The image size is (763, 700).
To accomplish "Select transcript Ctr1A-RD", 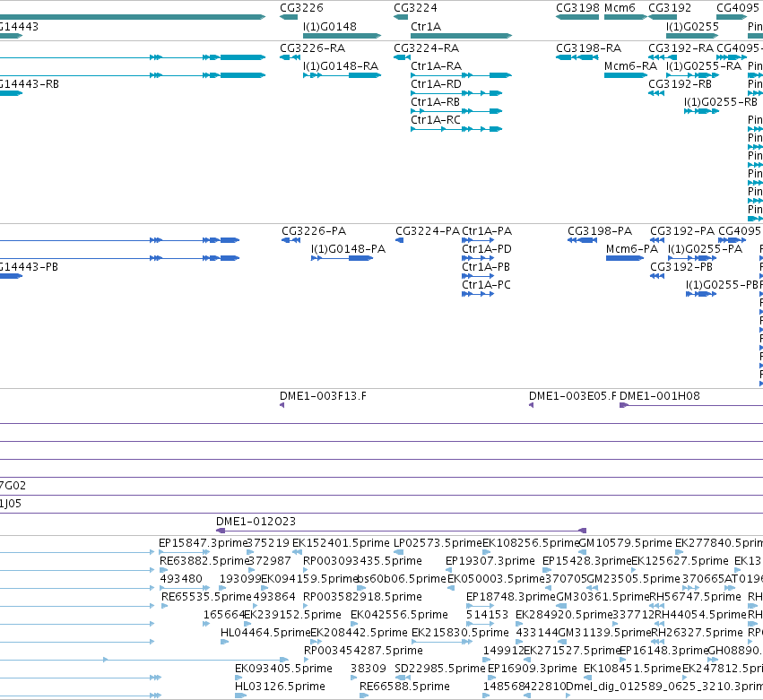I will pos(436,84).
